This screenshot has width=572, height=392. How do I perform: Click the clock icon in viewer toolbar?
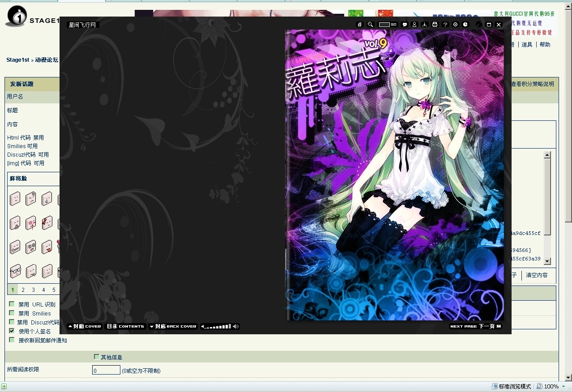click(x=465, y=25)
